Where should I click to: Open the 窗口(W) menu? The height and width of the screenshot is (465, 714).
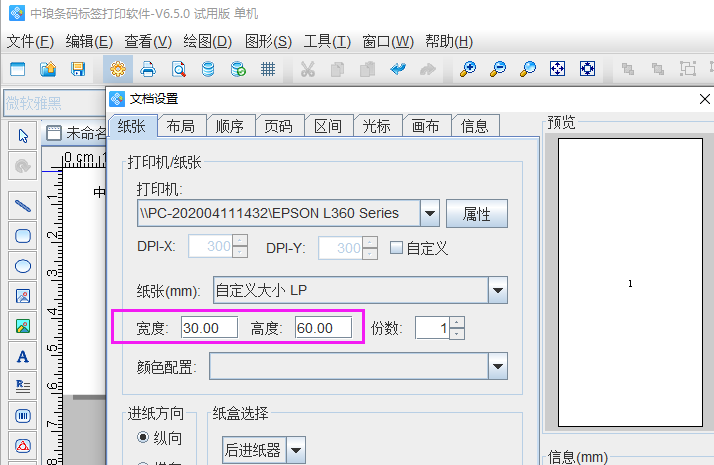[x=388, y=42]
